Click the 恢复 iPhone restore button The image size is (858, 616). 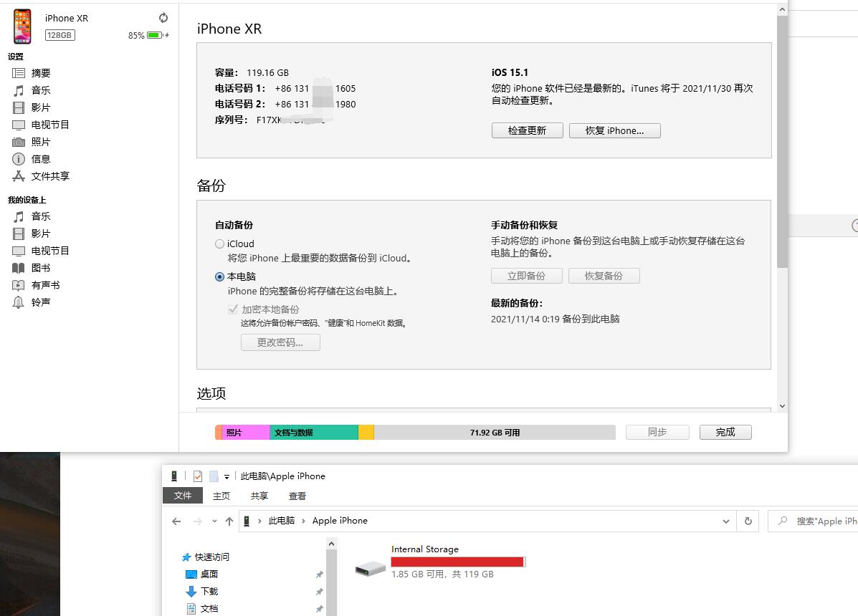(x=614, y=130)
